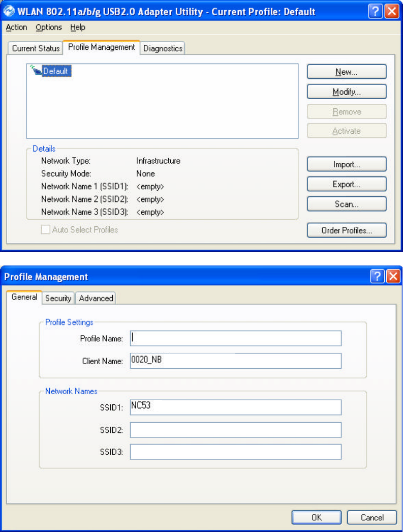Click the Network Name 2 (SSID2) label

[x=84, y=199]
